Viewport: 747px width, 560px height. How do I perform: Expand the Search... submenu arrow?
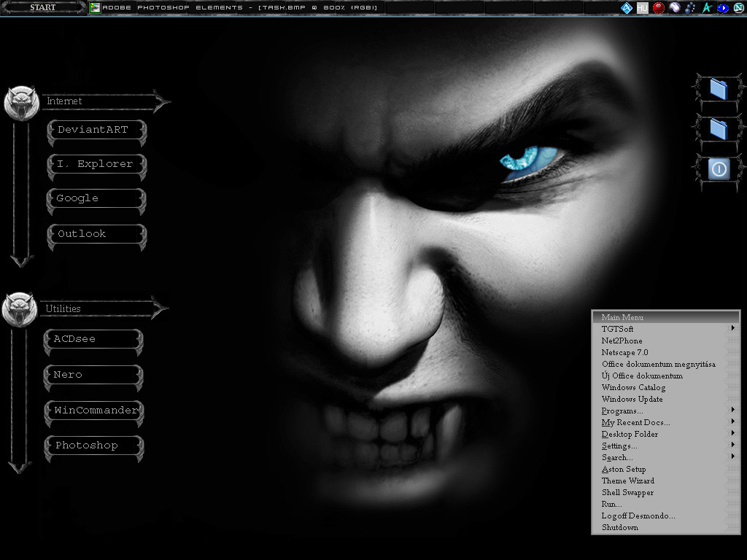pos(732,456)
